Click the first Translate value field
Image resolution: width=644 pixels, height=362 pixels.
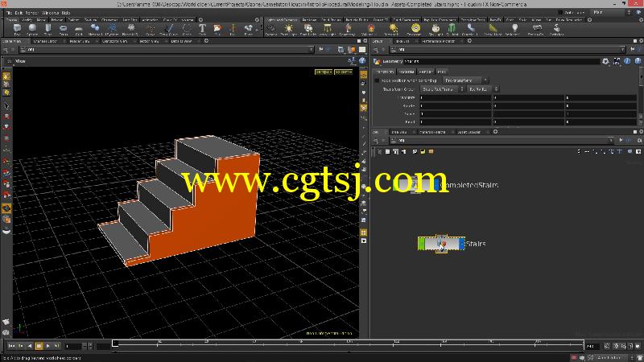coord(455,97)
